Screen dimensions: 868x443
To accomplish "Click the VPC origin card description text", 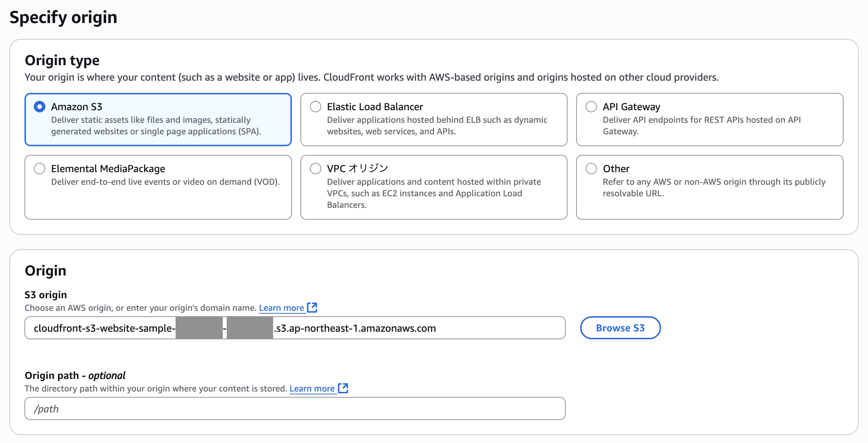I will [x=433, y=193].
